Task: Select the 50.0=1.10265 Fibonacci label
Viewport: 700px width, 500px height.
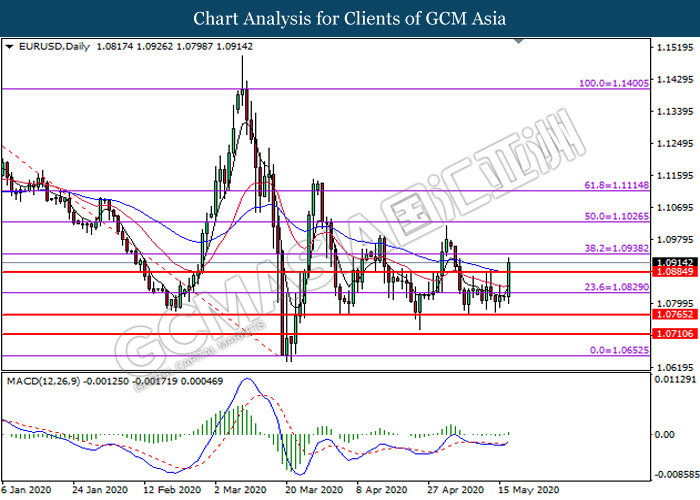Action: coord(618,216)
